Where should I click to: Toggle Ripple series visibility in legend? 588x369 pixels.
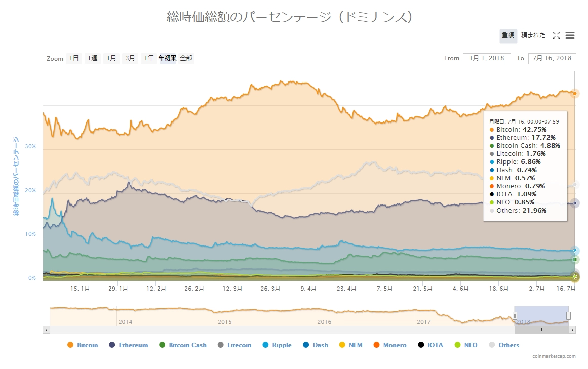(x=277, y=345)
